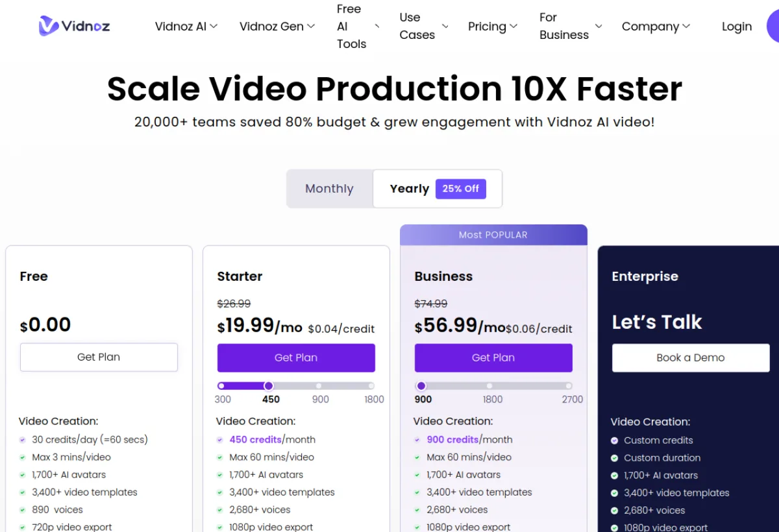Click Starter's 1,700+ AI avatars checkmark
This screenshot has height=532, width=779.
click(221, 475)
